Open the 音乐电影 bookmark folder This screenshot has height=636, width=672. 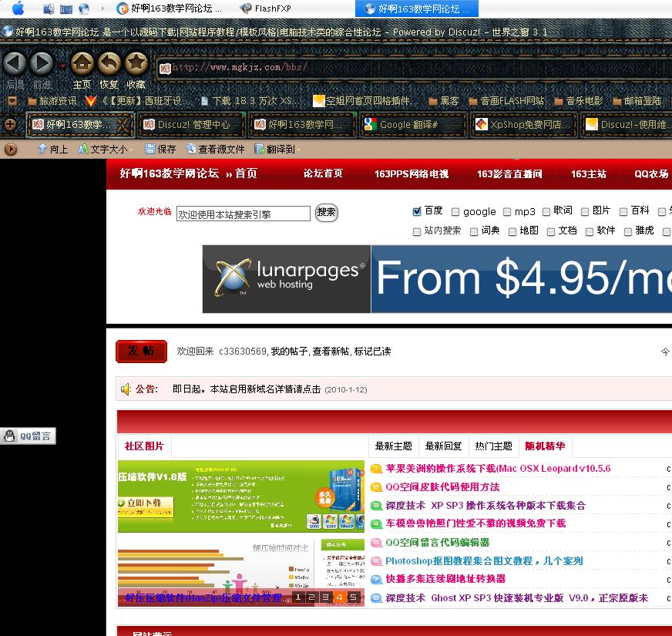coord(579,101)
